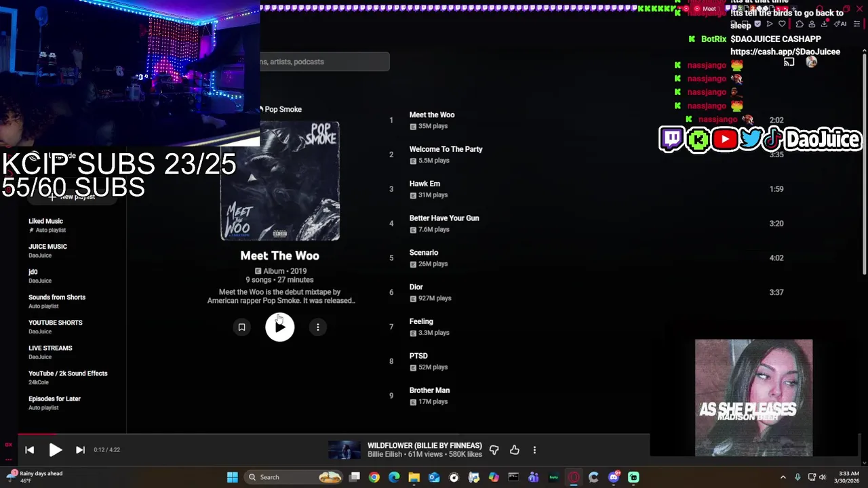Open the browser AI assistant button
Viewport: 868px width, 488px height.
click(x=841, y=24)
